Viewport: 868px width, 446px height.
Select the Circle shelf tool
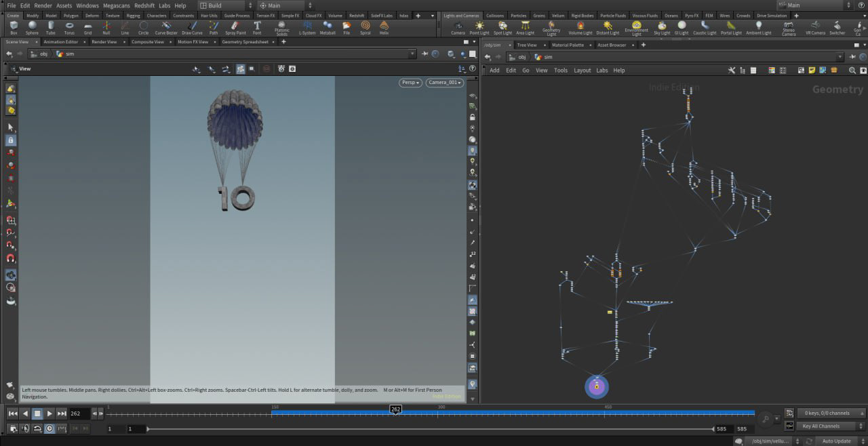point(143,27)
